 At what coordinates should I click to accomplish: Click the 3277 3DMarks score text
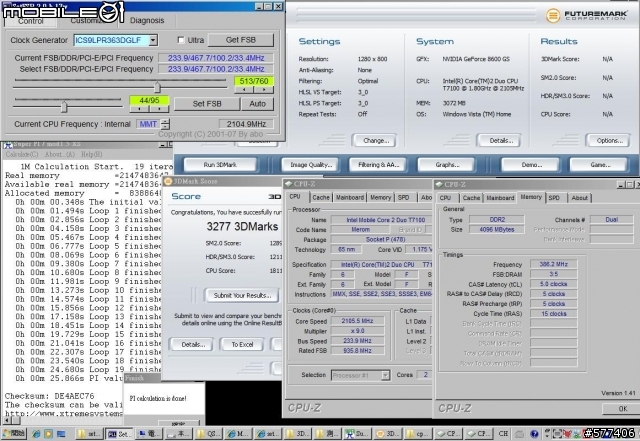[242, 227]
